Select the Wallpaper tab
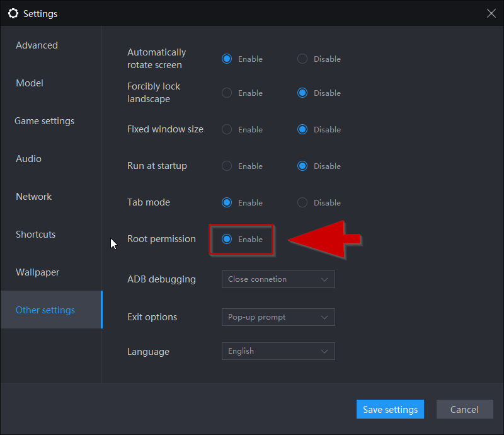Image resolution: width=504 pixels, height=435 pixels. click(38, 272)
